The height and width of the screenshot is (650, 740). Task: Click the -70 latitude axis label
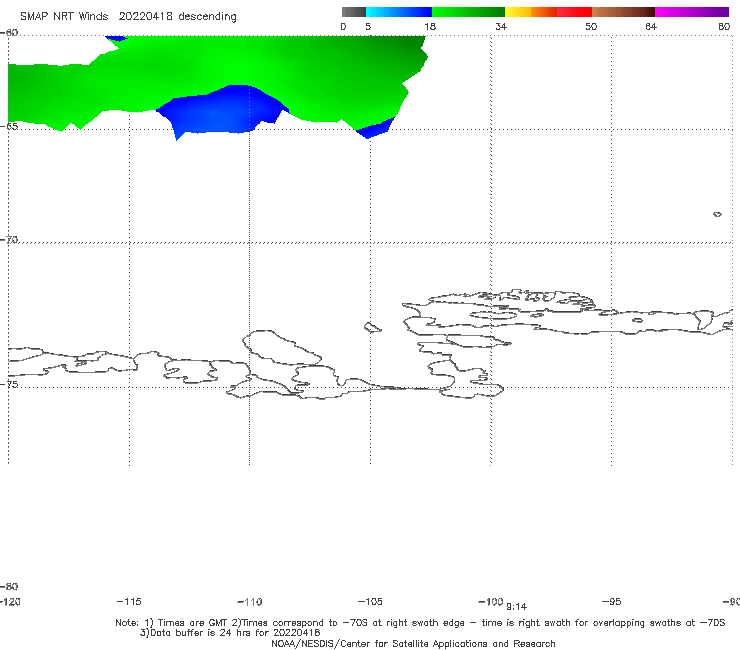click(9, 239)
